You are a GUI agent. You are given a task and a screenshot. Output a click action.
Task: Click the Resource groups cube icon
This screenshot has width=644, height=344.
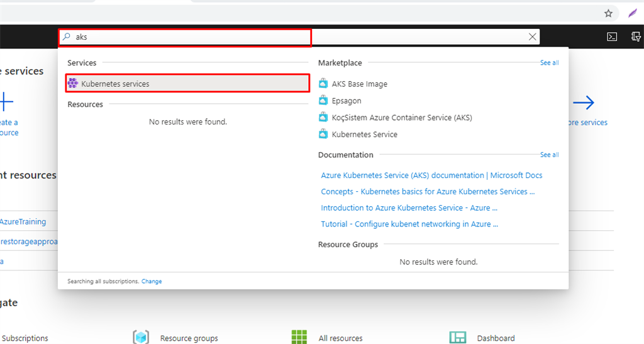click(x=141, y=337)
